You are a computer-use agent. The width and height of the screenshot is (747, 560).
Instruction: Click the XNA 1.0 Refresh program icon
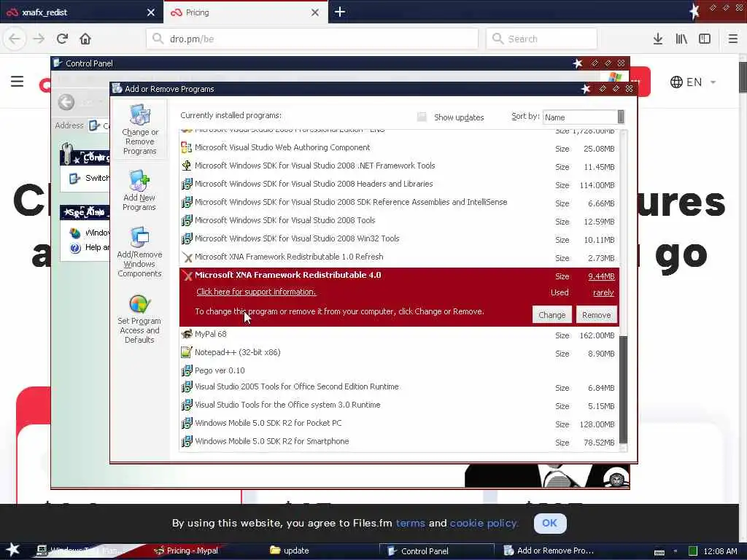pyautogui.click(x=187, y=257)
